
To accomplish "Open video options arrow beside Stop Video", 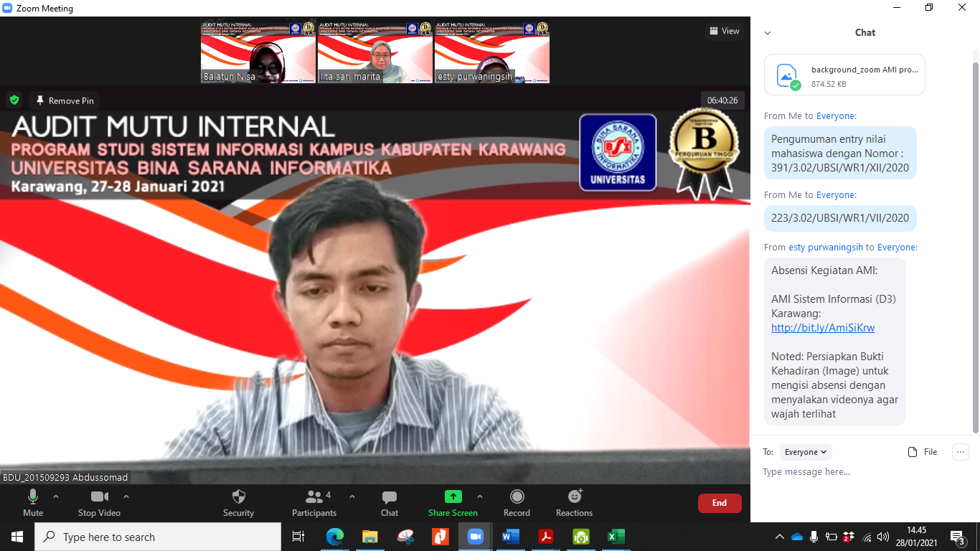I will [126, 496].
